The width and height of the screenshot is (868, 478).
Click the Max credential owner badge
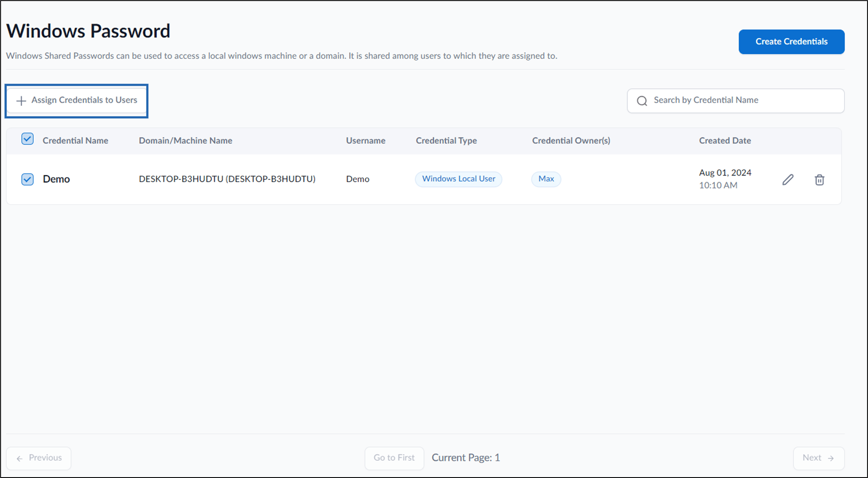click(x=546, y=179)
